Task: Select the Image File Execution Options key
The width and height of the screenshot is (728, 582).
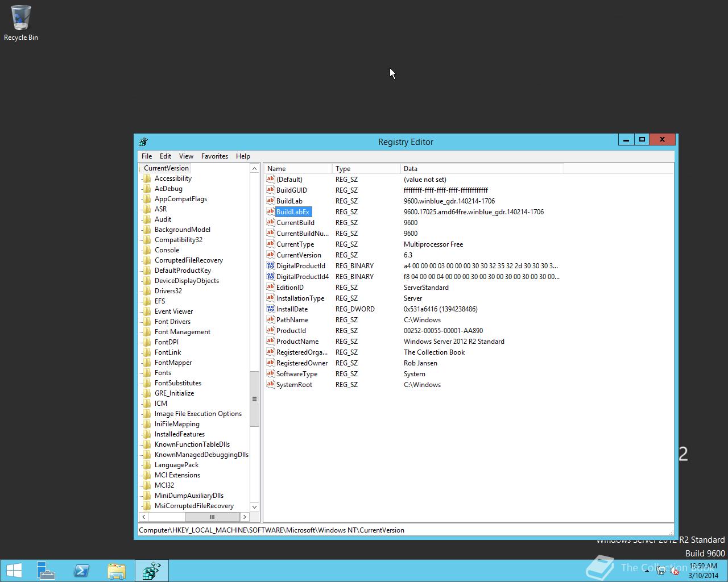Action: (x=198, y=414)
